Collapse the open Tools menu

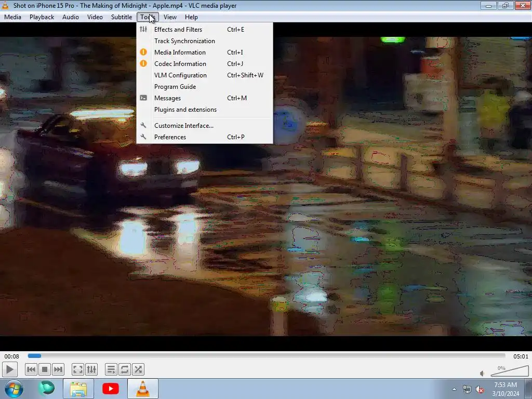click(148, 17)
